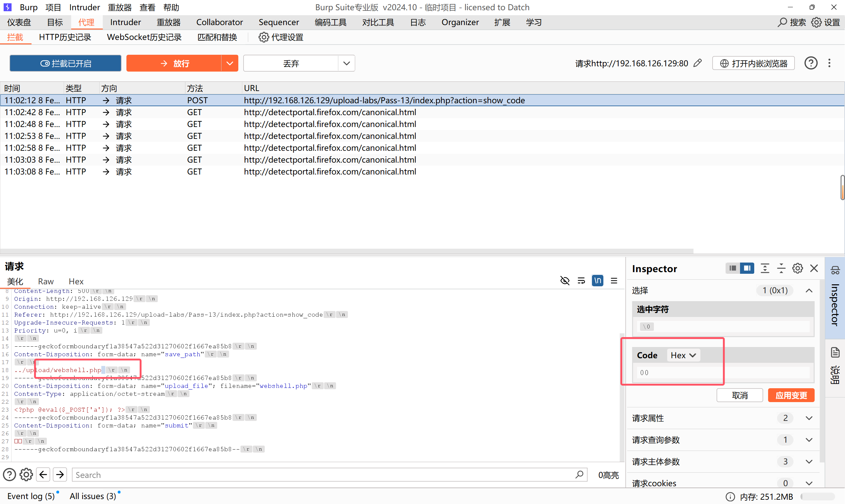Toggle the \n show line breaks button
The width and height of the screenshot is (845, 504).
tap(597, 280)
